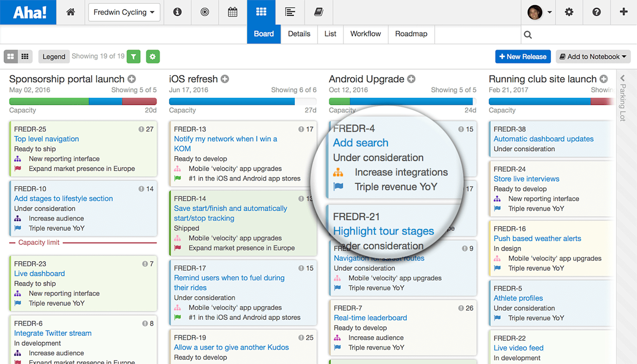Open Store live interviews feature

(x=526, y=179)
